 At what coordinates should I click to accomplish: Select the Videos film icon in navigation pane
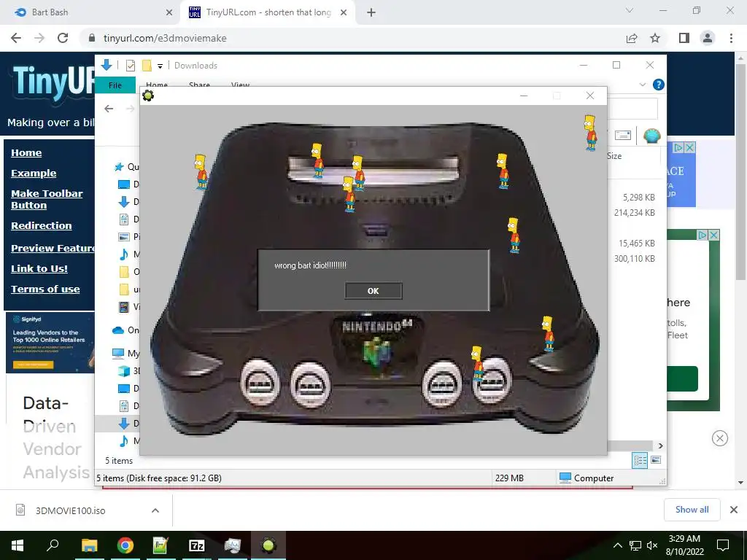(x=124, y=307)
